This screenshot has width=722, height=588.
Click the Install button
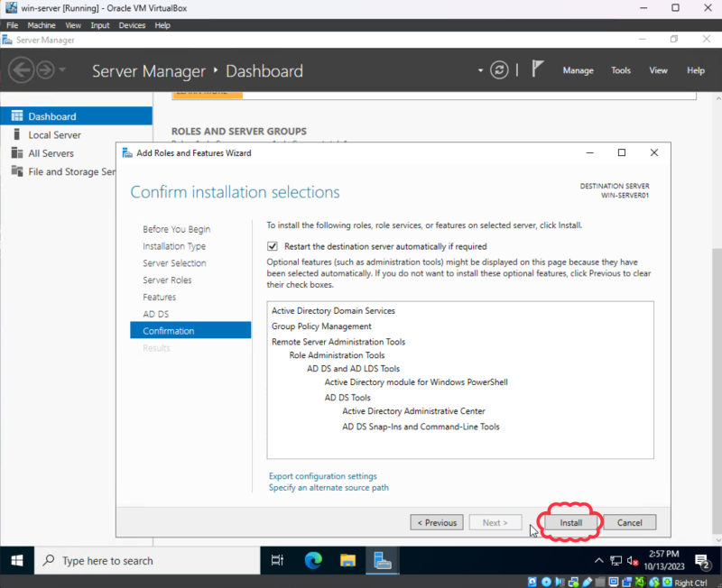point(570,522)
